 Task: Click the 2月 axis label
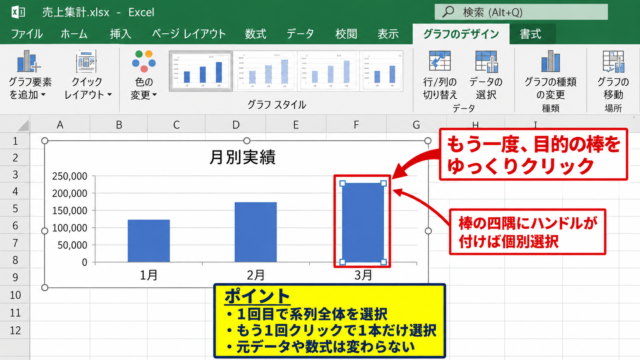click(x=256, y=275)
